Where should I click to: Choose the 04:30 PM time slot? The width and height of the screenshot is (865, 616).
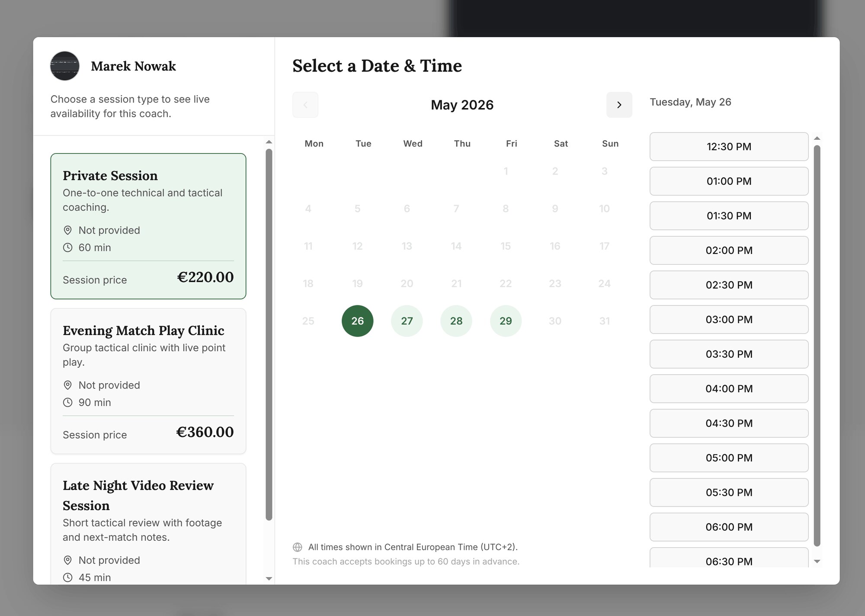(729, 423)
